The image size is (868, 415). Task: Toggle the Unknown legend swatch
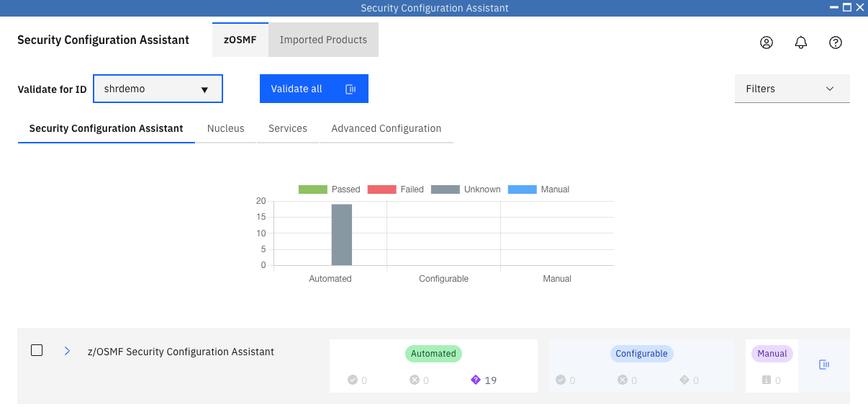446,189
